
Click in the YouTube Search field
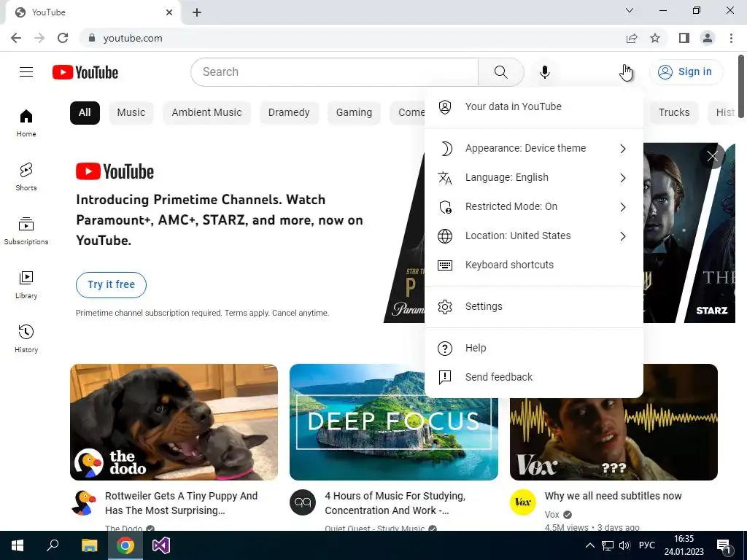[x=334, y=72]
